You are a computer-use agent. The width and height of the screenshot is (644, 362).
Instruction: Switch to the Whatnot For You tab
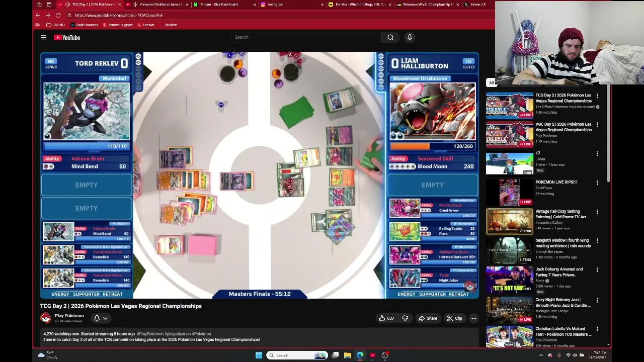360,5
